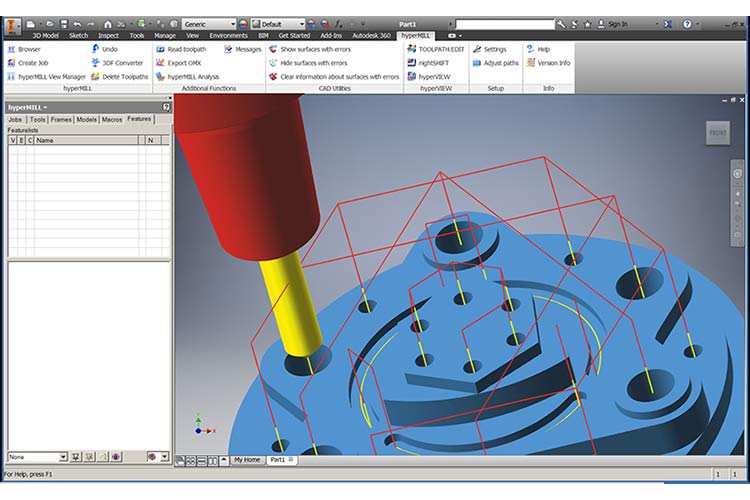Screen dimensions: 750x500
Task: Click the help question mark in hyperMILL panel
Action: (166, 107)
